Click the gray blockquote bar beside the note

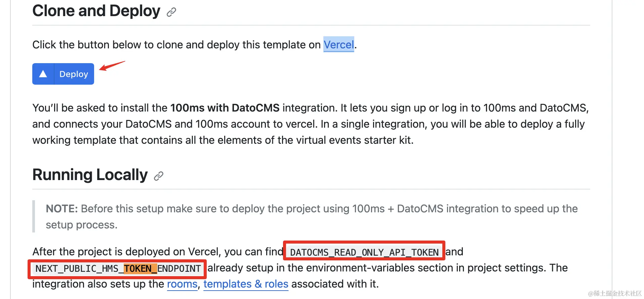click(x=34, y=216)
